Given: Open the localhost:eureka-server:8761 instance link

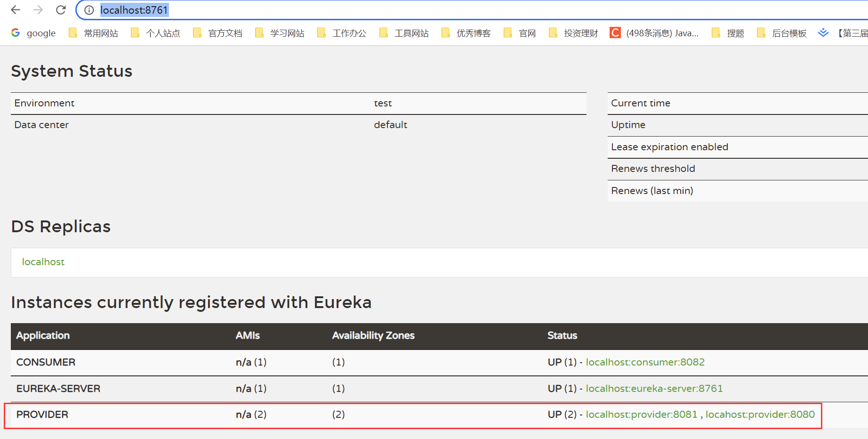Looking at the screenshot, I should point(654,389).
